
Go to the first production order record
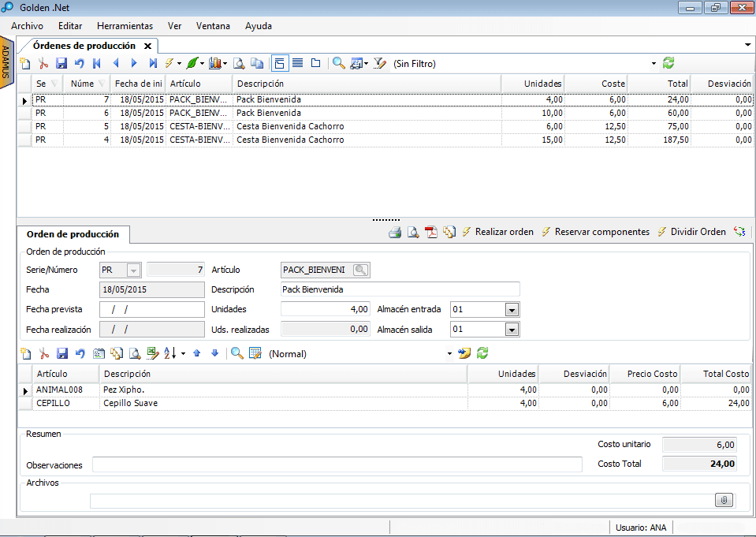(x=97, y=64)
